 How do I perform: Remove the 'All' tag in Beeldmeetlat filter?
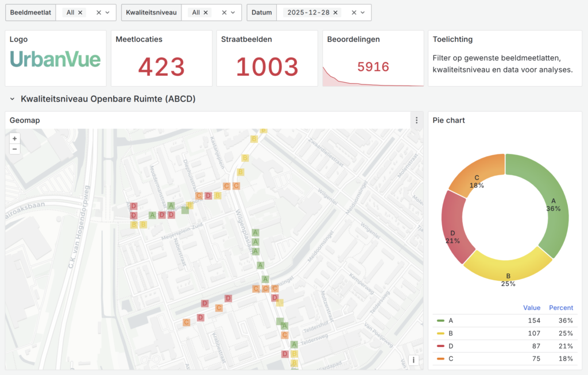(x=80, y=13)
